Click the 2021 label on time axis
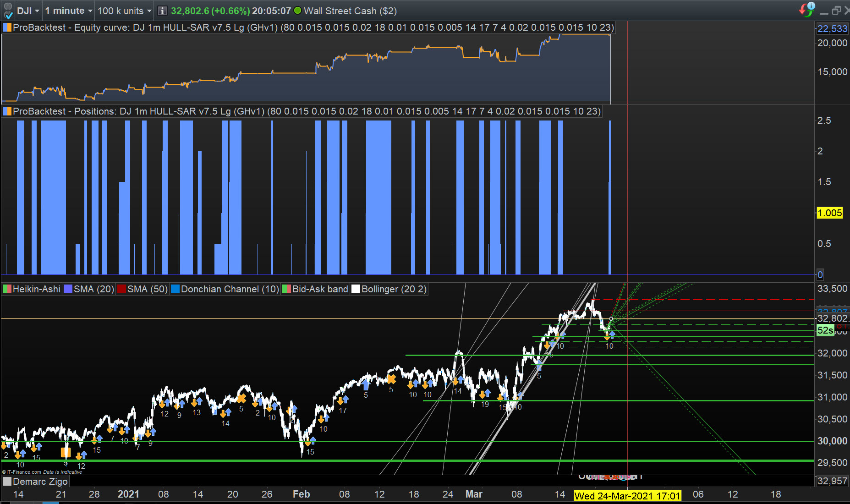Viewport: 850px width, 504px height. 128,494
